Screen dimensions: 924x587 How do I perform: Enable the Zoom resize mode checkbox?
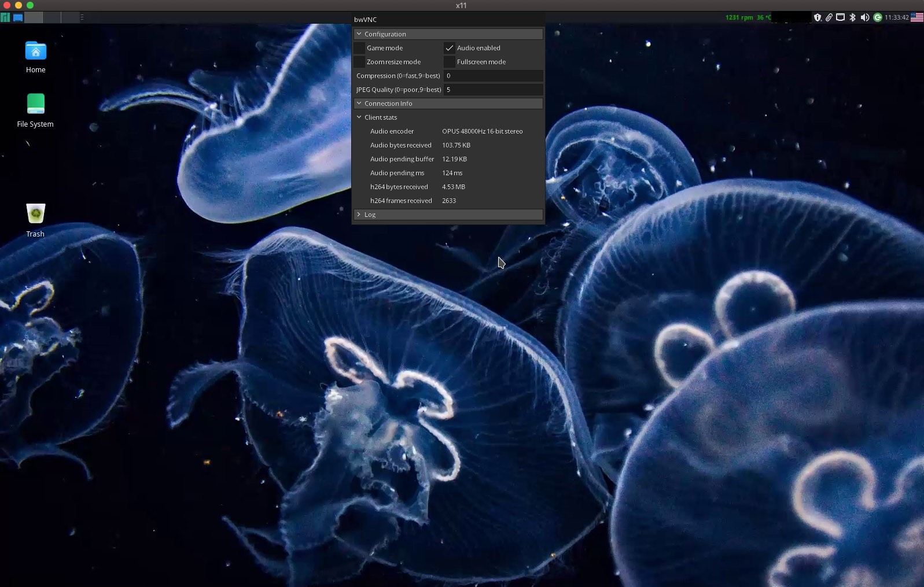click(x=359, y=62)
